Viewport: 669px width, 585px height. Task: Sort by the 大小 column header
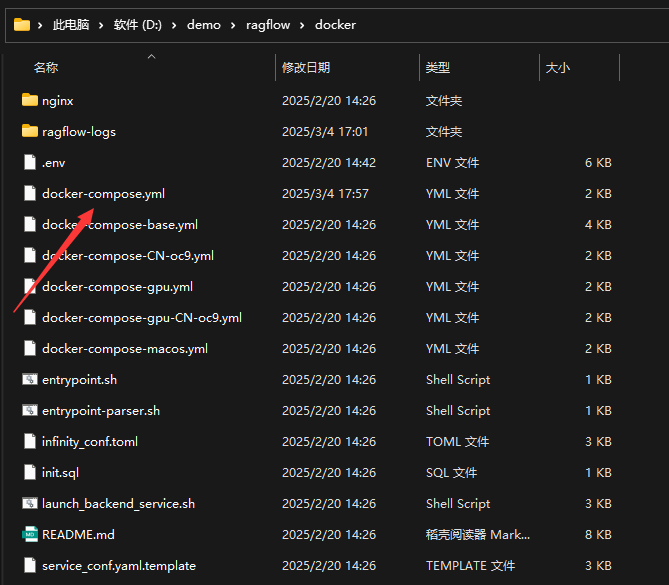tap(557, 67)
